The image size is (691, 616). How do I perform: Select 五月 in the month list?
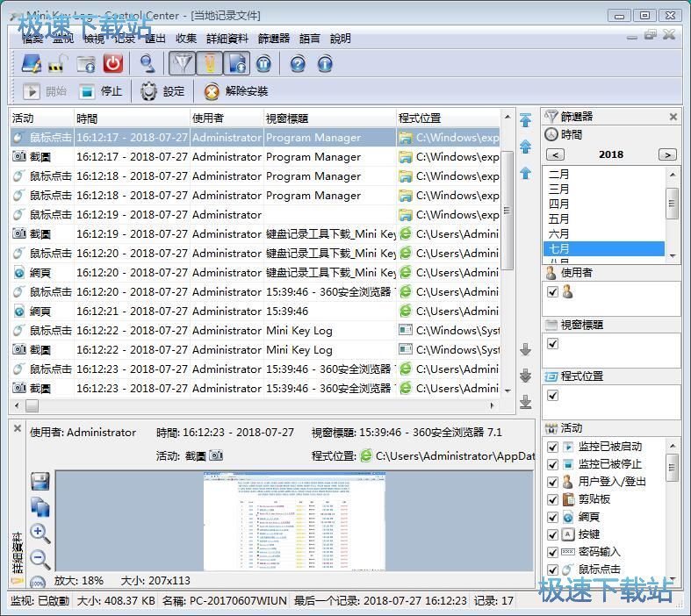tap(558, 218)
